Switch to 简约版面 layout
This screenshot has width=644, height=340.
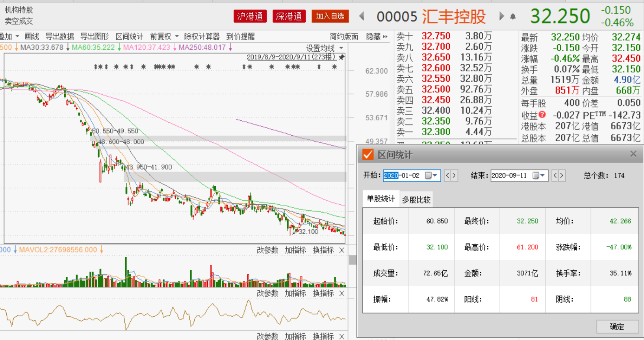[344, 37]
